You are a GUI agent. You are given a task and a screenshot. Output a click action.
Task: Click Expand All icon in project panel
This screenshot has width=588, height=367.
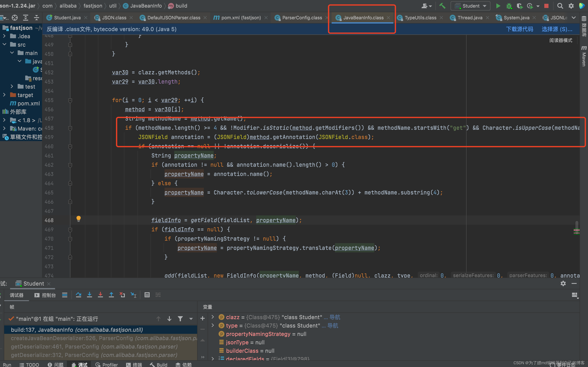[25, 17]
